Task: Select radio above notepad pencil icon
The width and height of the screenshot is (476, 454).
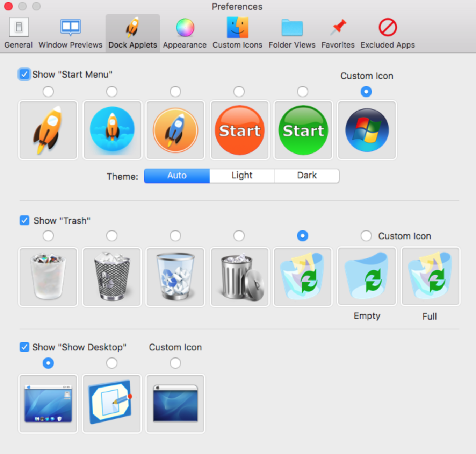Action: click(112, 363)
